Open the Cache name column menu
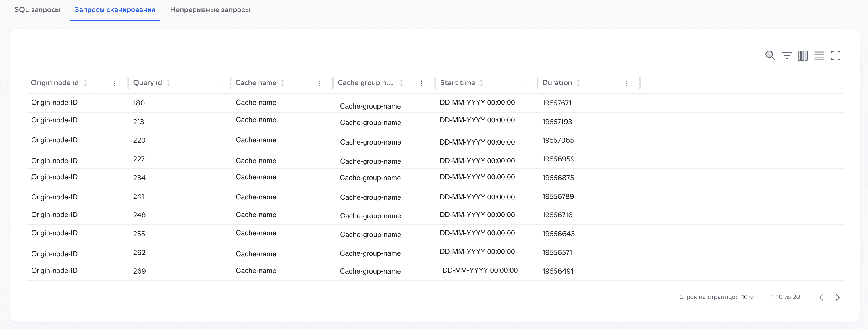868x329 pixels. [319, 82]
